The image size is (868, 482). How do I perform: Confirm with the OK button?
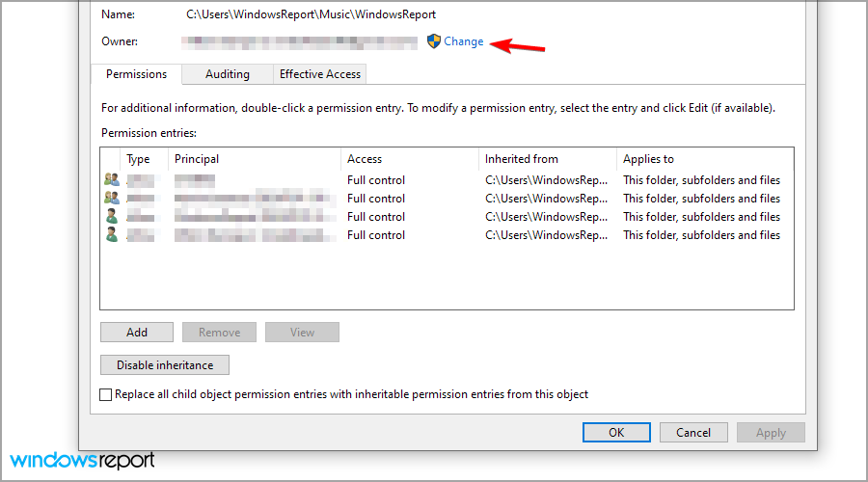(616, 433)
